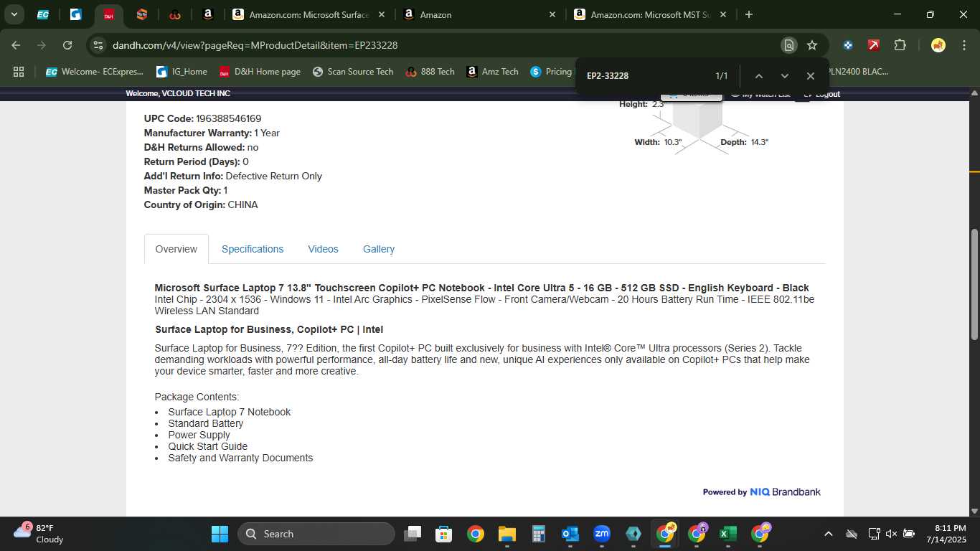The image size is (980, 551).
Task: Close the find-in-page bar
Action: point(810,76)
